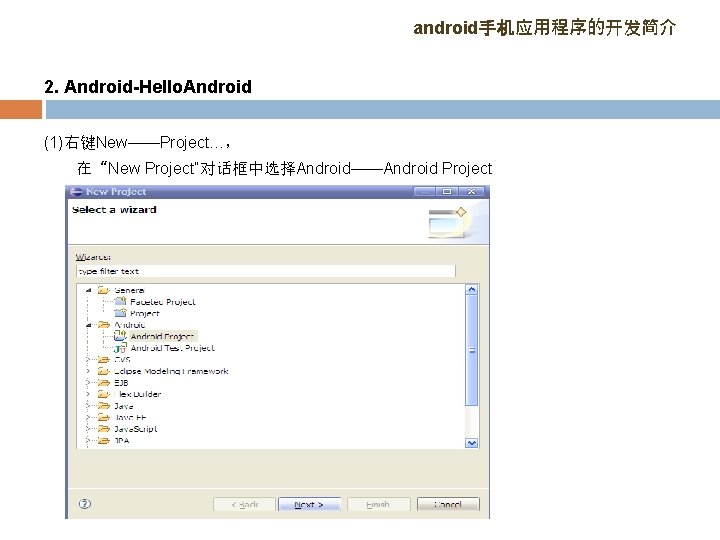Viewport: 720px width, 540px height.
Task: Click the Eclipse Modeling Framework folder icon
Action: click(x=104, y=371)
